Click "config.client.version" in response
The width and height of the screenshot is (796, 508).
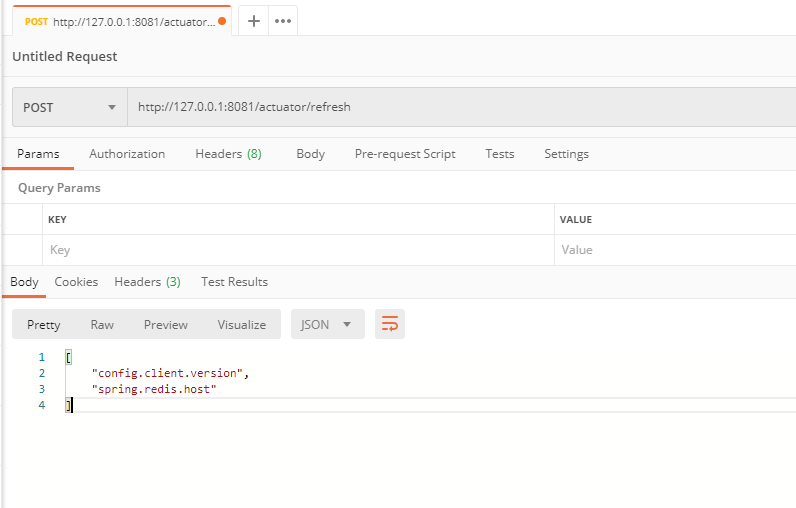(167, 373)
